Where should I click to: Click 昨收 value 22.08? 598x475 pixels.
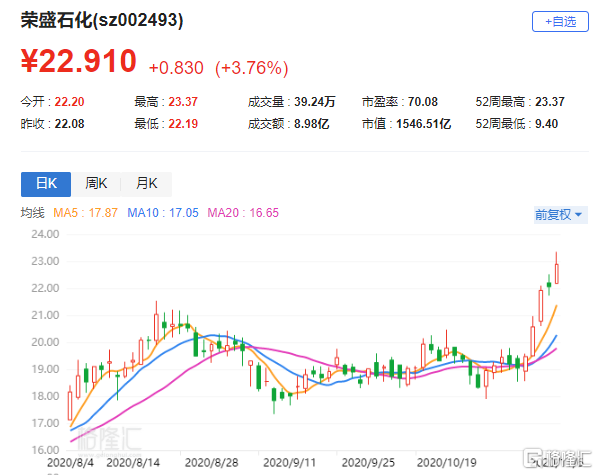(69, 124)
